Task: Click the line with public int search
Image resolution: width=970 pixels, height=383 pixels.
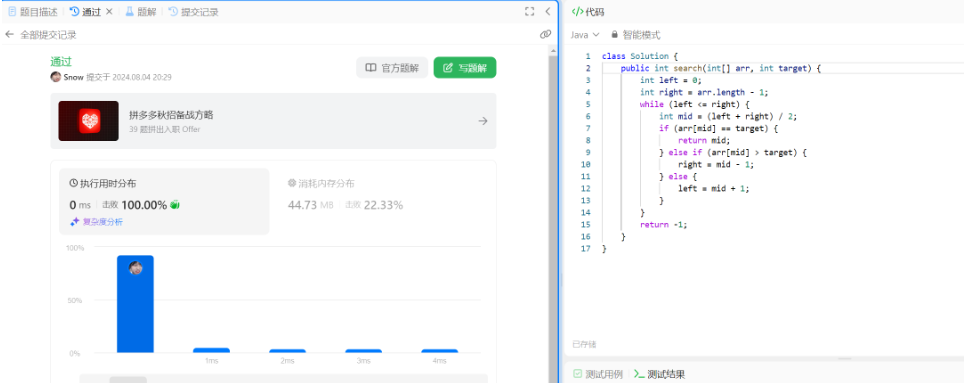Action: pos(720,68)
